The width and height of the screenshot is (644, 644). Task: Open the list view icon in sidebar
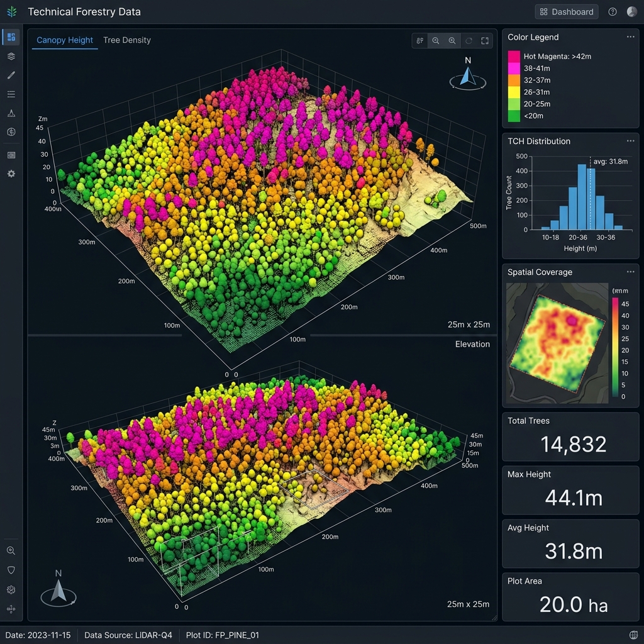pyautogui.click(x=11, y=94)
